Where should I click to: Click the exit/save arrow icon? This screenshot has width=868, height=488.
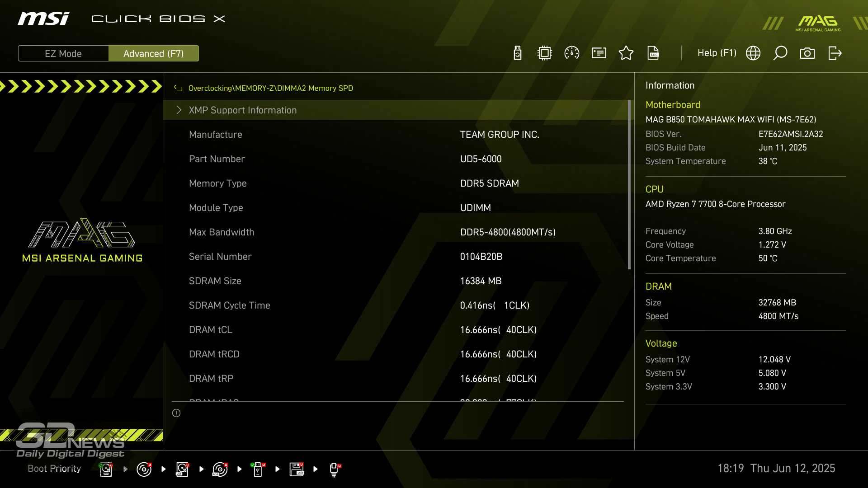pyautogui.click(x=835, y=53)
